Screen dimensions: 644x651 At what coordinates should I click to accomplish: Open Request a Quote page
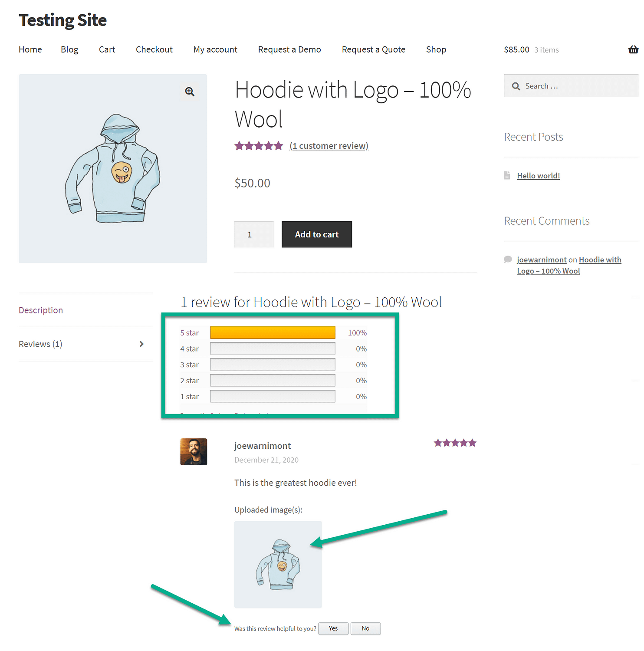(374, 49)
